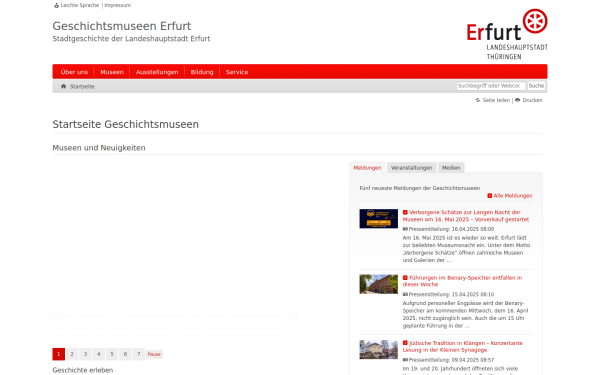The height and width of the screenshot is (375, 600).
Task: Click the text Pressemitteilung: 09.04.2025 08:57
Action: pos(451,360)
